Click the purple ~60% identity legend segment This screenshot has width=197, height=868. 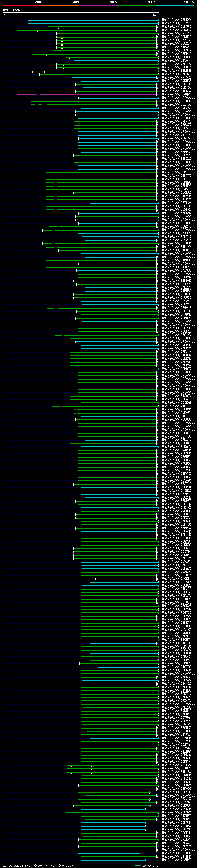[99, 6]
